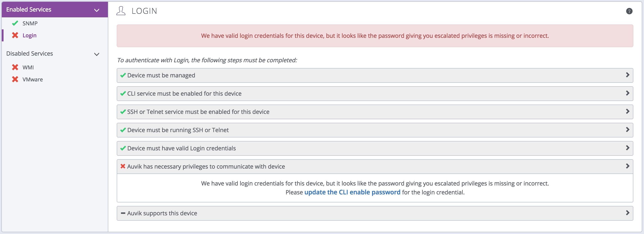
Task: Click the update the CLI enable password link
Action: click(352, 192)
